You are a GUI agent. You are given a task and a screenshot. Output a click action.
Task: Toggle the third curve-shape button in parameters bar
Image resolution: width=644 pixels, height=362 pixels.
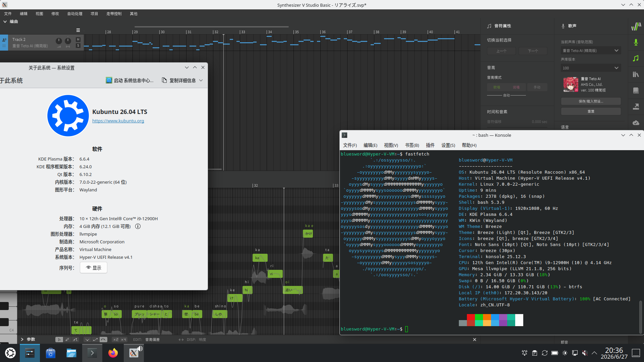[103, 340]
